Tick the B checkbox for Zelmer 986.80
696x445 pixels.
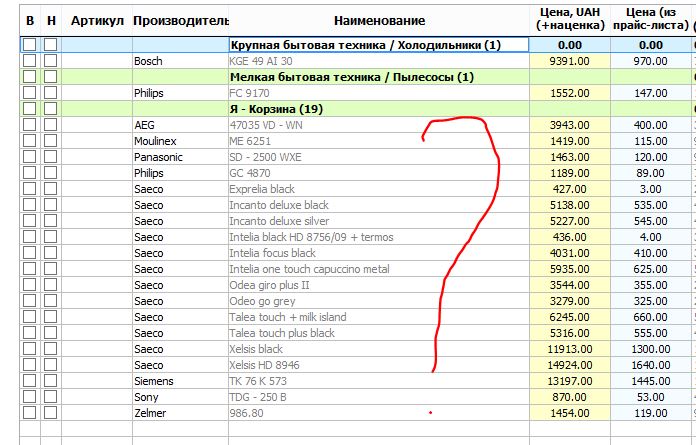[30, 413]
